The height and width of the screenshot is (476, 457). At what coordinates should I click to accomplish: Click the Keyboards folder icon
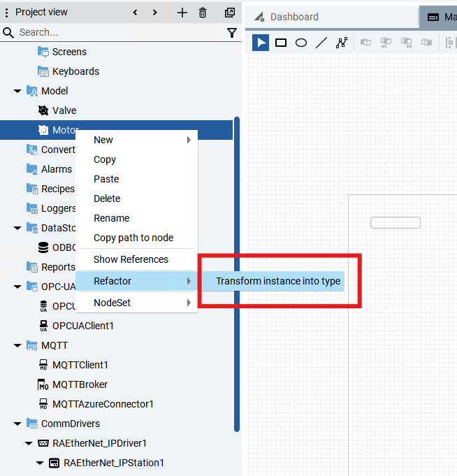(43, 71)
